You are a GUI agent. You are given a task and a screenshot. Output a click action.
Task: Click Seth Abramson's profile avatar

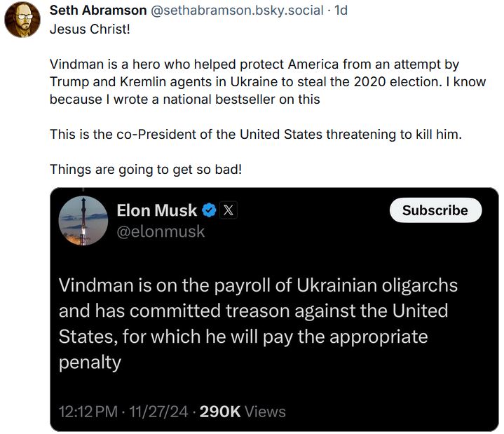(22, 19)
